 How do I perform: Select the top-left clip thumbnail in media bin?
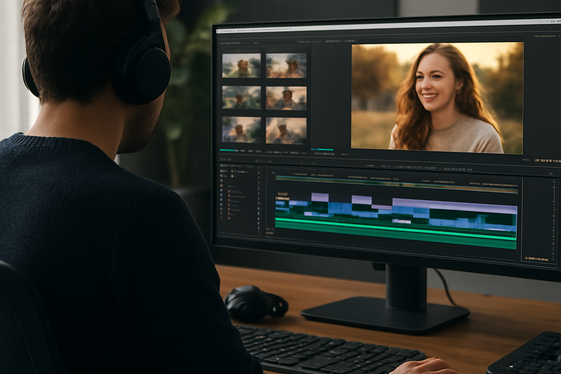241,65
